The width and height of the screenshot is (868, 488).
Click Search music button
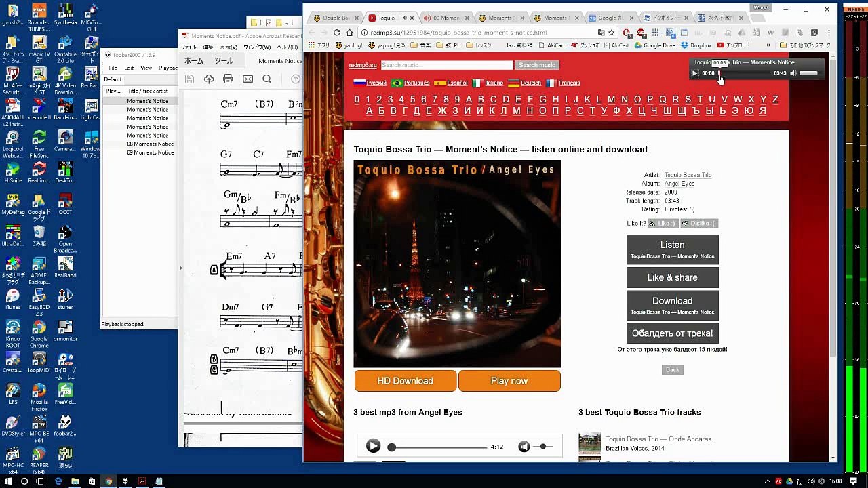(536, 65)
